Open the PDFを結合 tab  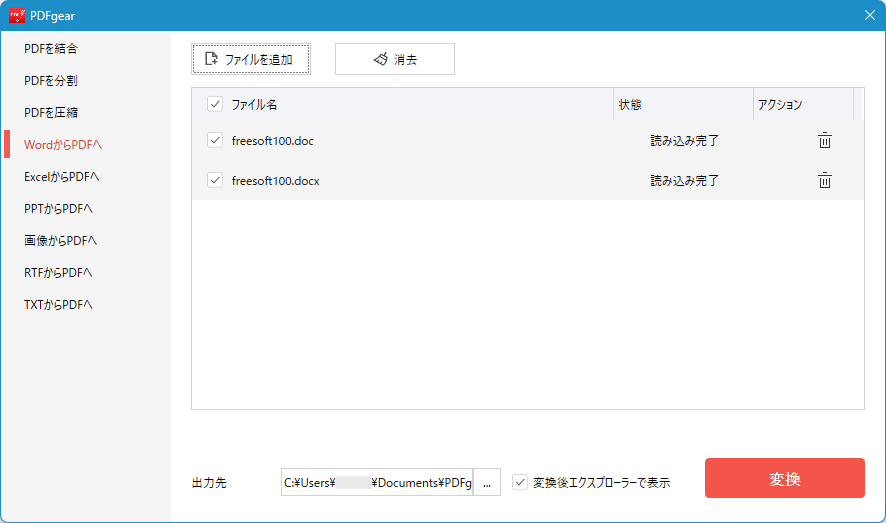(x=51, y=49)
